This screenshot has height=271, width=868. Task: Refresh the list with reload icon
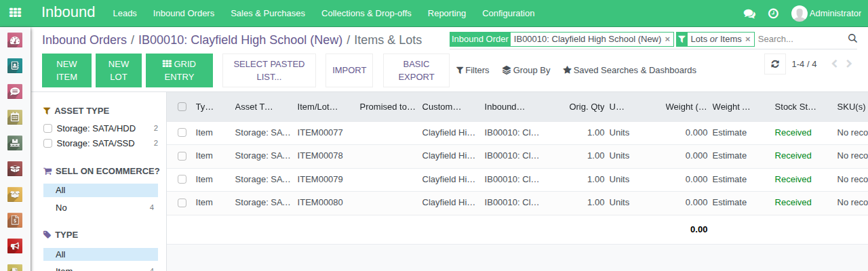pyautogui.click(x=775, y=64)
